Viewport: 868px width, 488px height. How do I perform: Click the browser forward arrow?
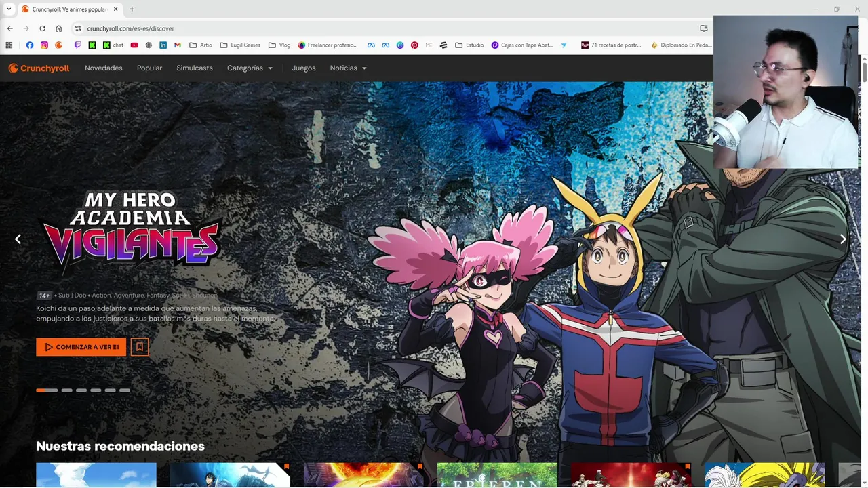26,28
